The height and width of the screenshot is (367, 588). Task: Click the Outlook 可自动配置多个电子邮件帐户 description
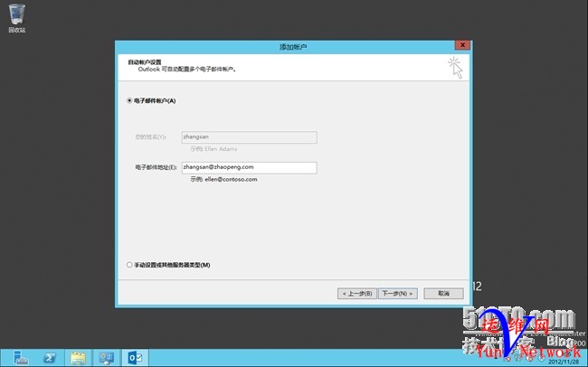(x=187, y=69)
